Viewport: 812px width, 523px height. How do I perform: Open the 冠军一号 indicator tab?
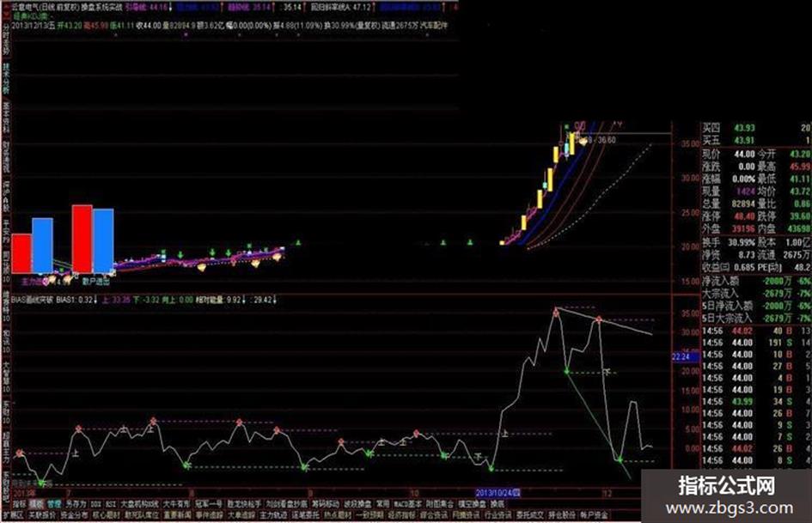(x=209, y=503)
